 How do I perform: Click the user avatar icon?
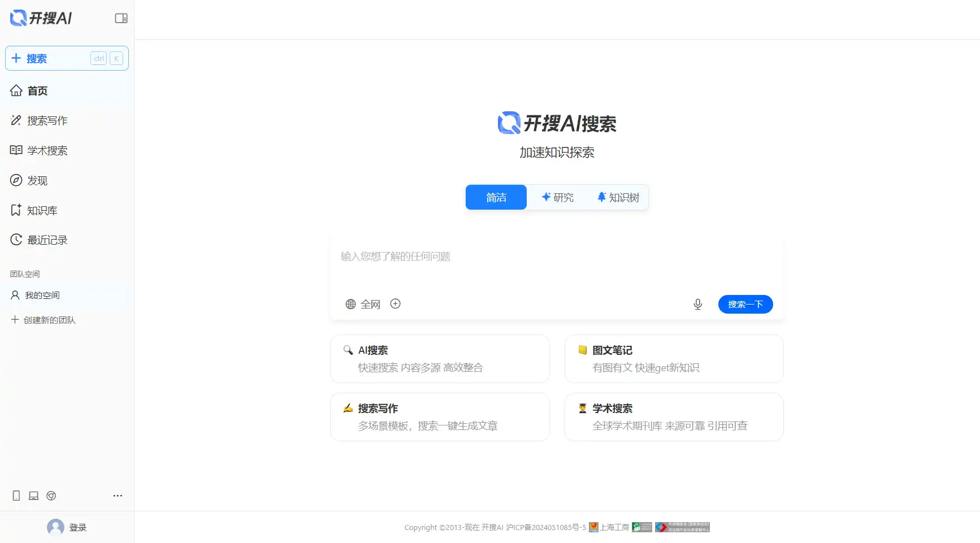point(55,527)
